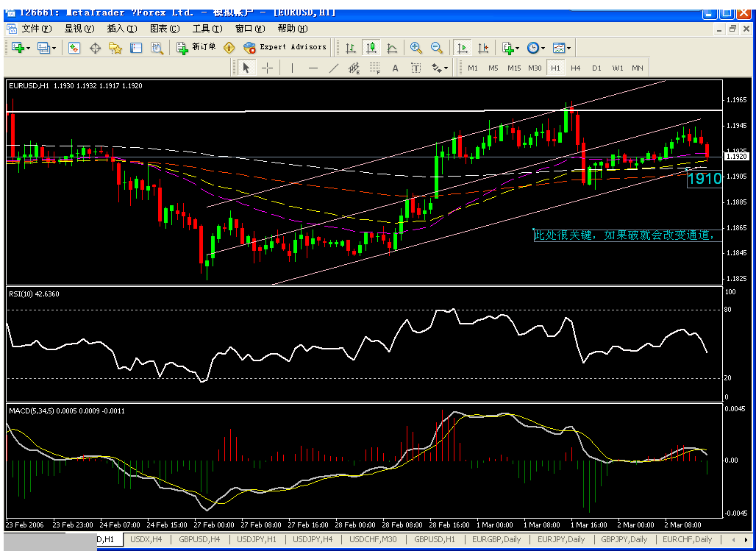The width and height of the screenshot is (756, 551).
Task: Click the 1910 price text label
Action: tap(704, 179)
